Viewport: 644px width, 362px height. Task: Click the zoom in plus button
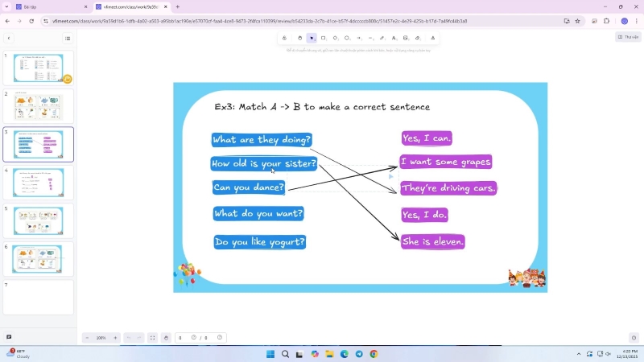point(115,338)
